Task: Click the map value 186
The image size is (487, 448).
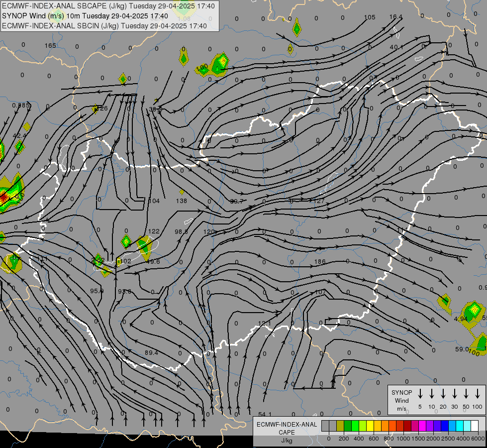Action: pyautogui.click(x=320, y=262)
